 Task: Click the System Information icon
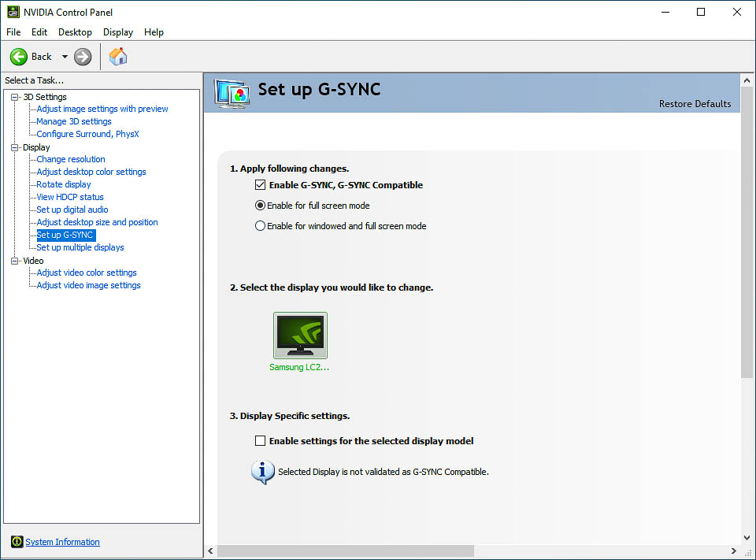pos(17,542)
